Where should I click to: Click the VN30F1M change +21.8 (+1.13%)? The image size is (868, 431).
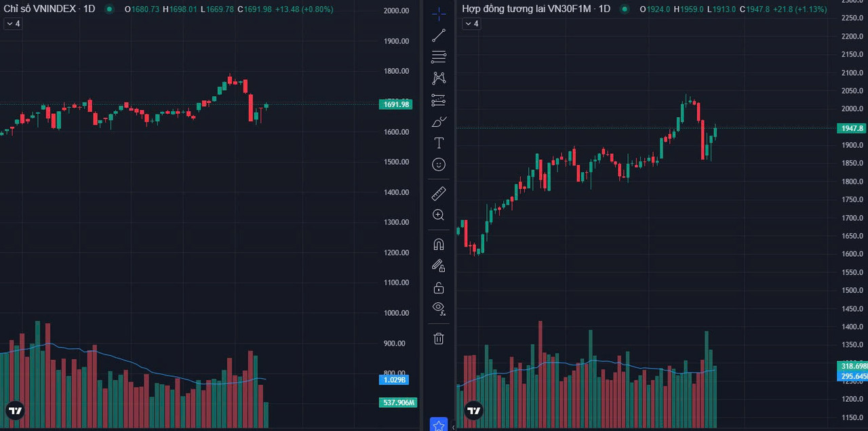[x=800, y=9]
